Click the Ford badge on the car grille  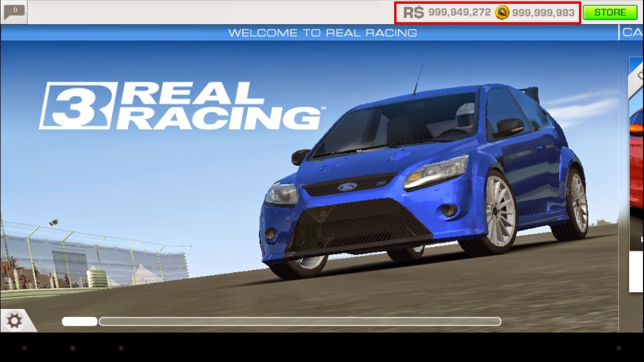347,187
